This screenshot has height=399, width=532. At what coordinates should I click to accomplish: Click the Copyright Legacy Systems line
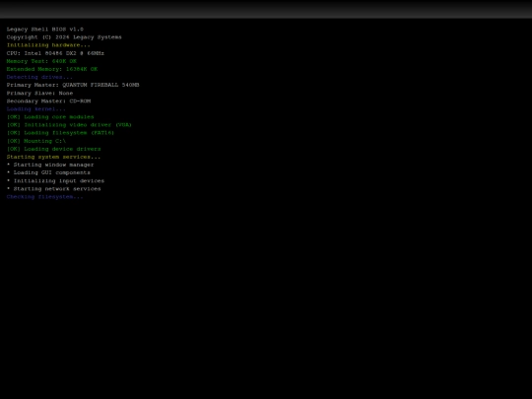pyautogui.click(x=64, y=37)
